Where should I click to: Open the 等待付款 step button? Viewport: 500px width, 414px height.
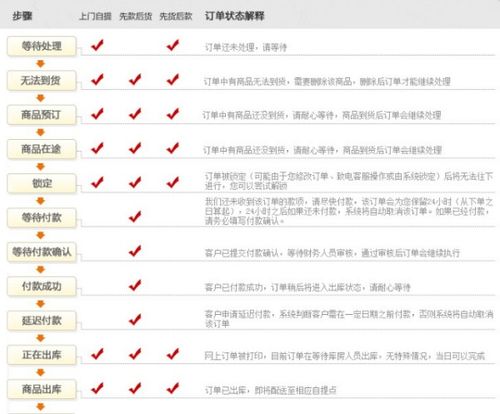42,217
